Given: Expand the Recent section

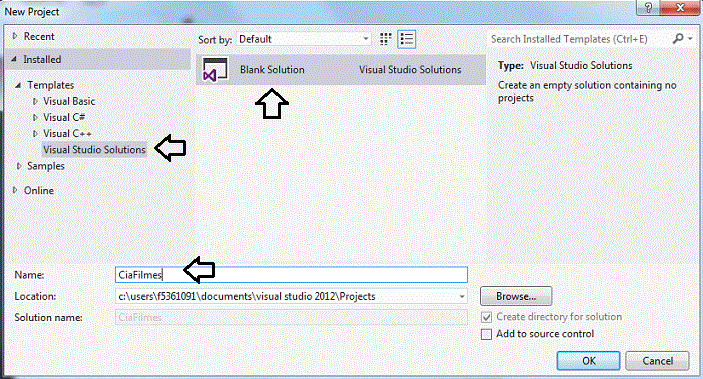Looking at the screenshot, I should pyautogui.click(x=15, y=36).
